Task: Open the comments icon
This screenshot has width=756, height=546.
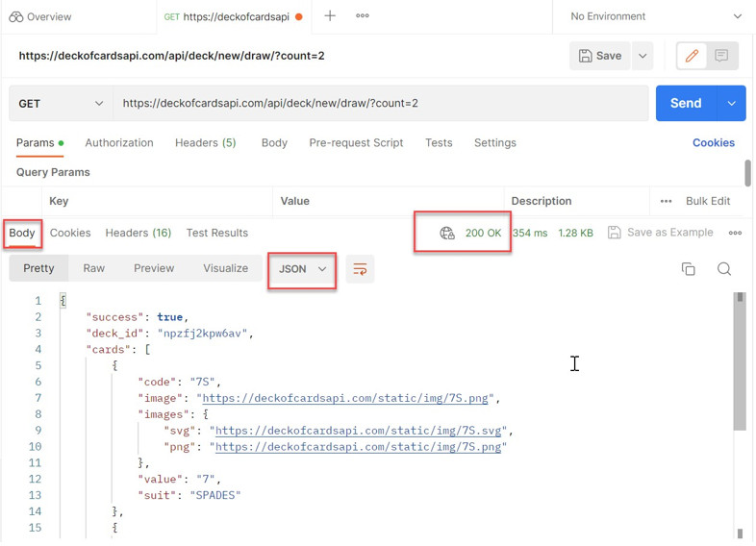Action: tap(721, 56)
